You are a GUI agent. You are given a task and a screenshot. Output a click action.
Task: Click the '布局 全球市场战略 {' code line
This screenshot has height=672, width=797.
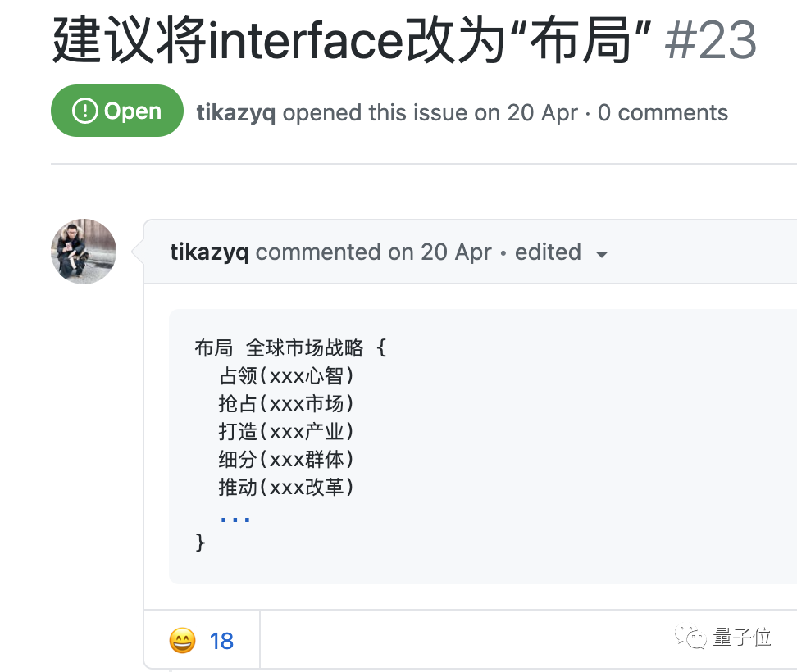(x=290, y=348)
